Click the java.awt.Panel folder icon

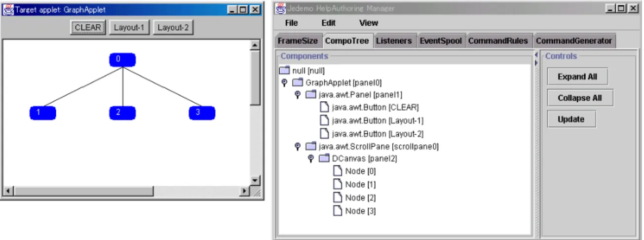[x=311, y=95]
